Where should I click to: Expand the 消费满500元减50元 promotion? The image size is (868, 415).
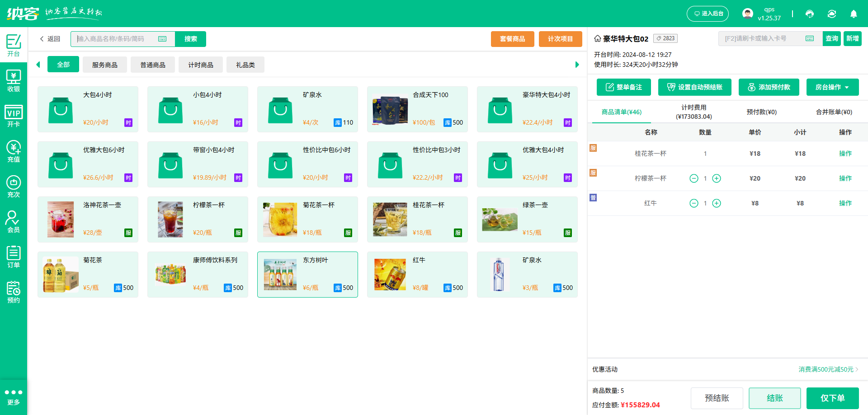pos(828,369)
